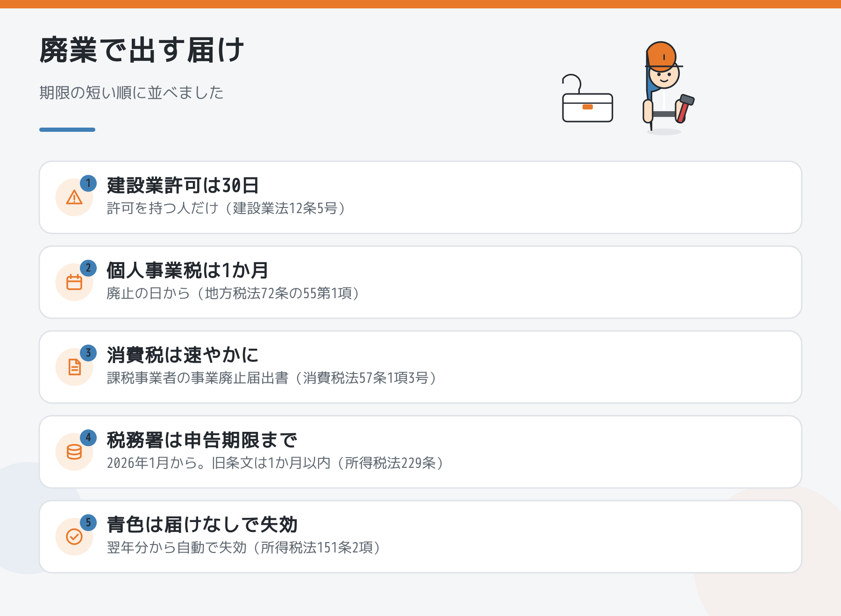Click the subtitle 期限の短い順に並べました
841x616 pixels.
[x=132, y=93]
